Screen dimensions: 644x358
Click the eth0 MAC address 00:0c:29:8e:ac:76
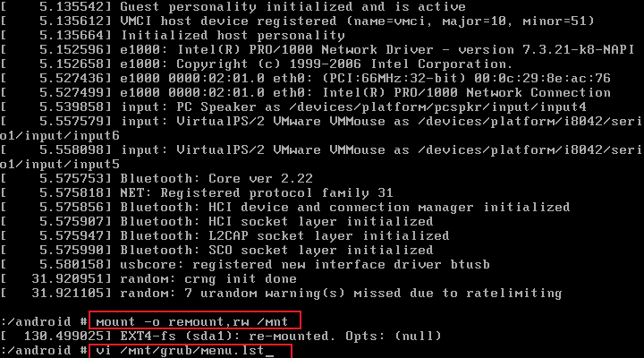(x=542, y=79)
